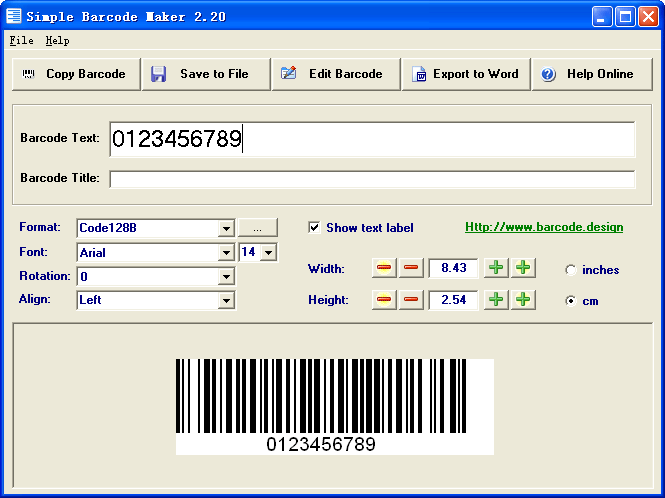Click the second green plus icon for Width
The image size is (665, 498).
[523, 268]
